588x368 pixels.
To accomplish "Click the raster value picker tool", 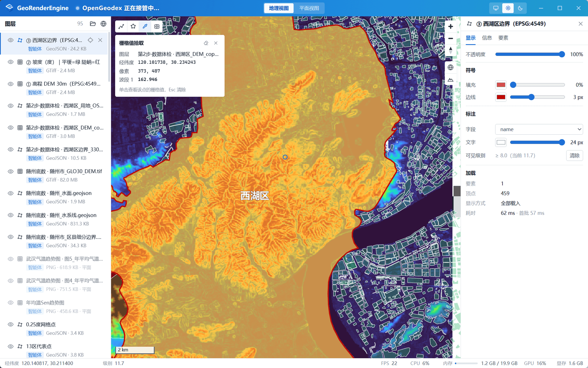I will click(x=145, y=26).
